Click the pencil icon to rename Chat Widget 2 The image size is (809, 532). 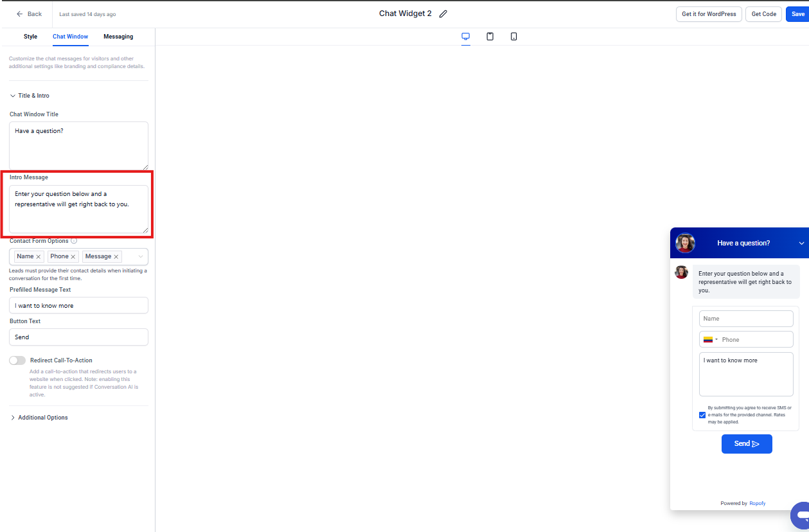pyautogui.click(x=443, y=14)
